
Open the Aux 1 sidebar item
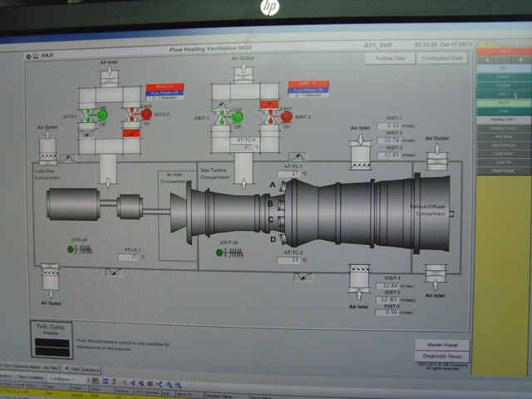(504, 94)
